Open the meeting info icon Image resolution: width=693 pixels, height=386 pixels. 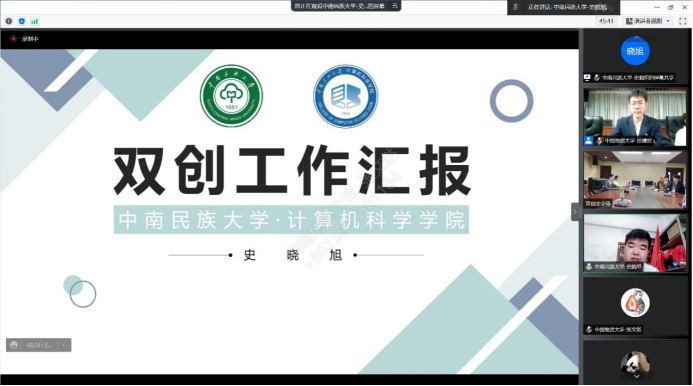click(9, 21)
